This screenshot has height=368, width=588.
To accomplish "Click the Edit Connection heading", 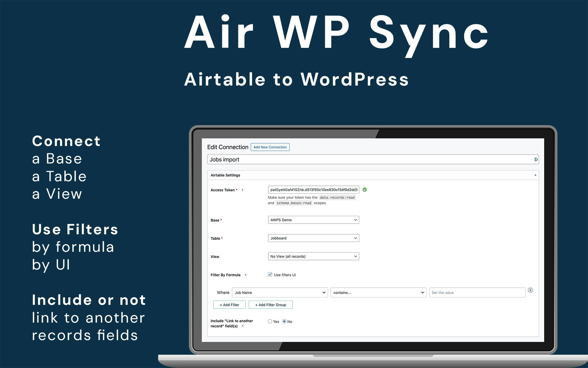I will (228, 147).
